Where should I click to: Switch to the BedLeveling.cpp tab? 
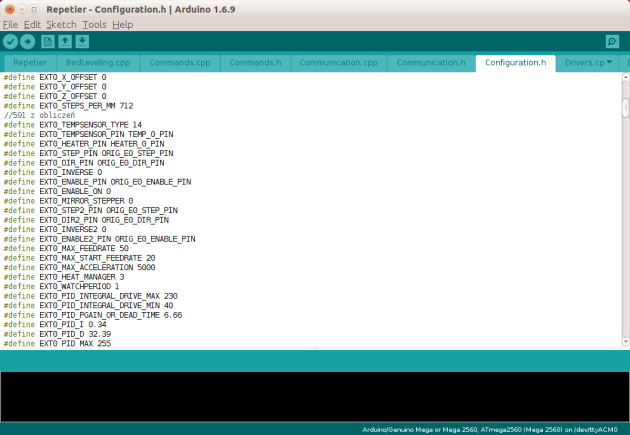pyautogui.click(x=98, y=63)
